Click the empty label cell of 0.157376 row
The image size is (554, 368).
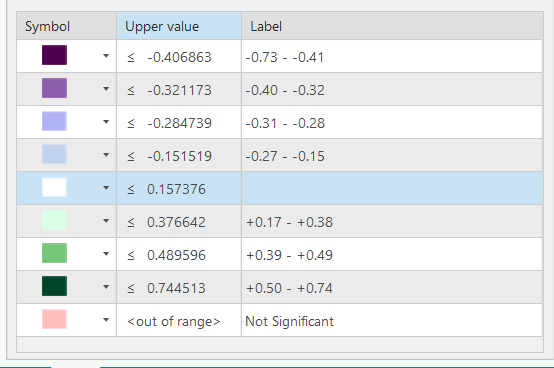[392, 188]
